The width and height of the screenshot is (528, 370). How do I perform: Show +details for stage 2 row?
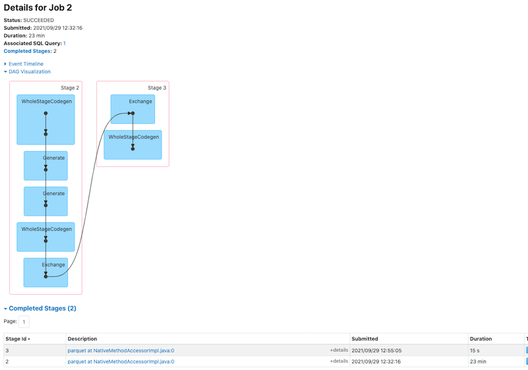click(339, 362)
